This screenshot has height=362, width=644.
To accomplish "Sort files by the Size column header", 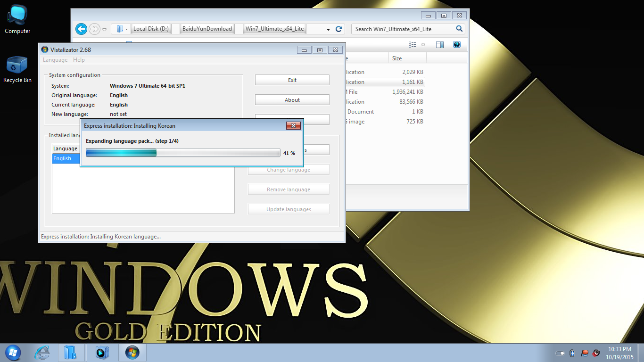I will 408,58.
